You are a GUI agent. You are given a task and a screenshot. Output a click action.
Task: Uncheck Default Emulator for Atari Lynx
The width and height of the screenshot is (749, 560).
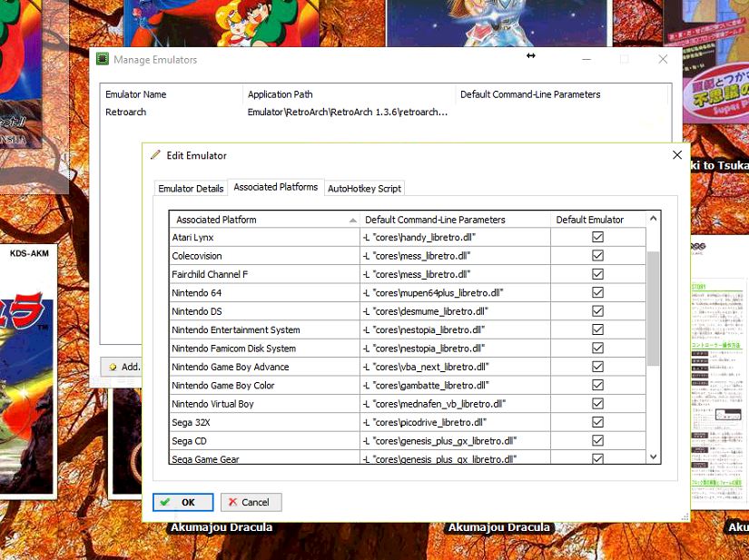click(597, 237)
